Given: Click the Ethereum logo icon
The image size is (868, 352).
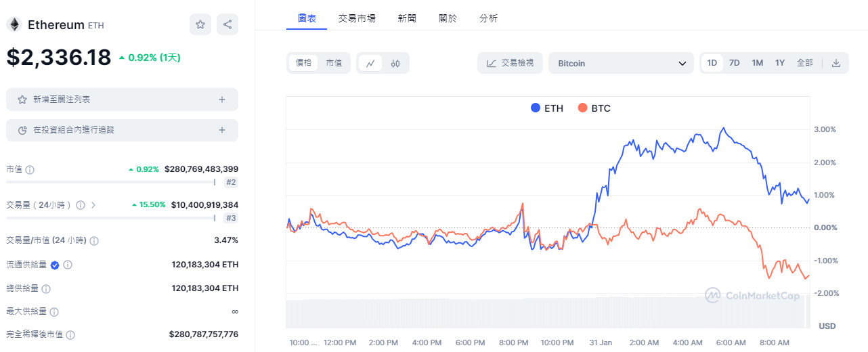Looking at the screenshot, I should point(14,25).
